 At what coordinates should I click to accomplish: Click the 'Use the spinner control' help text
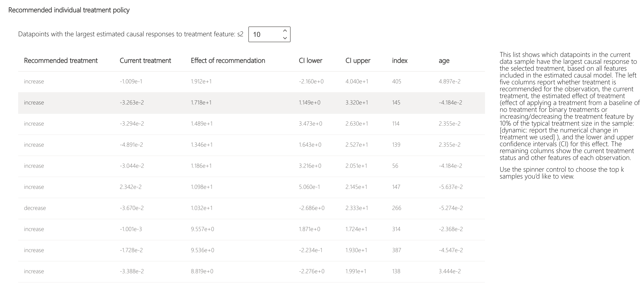pos(562,173)
